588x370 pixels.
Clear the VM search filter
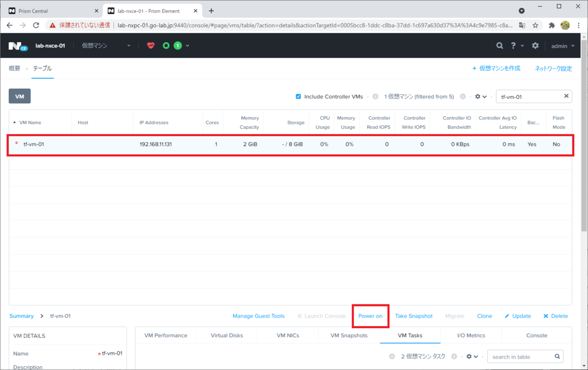click(566, 96)
